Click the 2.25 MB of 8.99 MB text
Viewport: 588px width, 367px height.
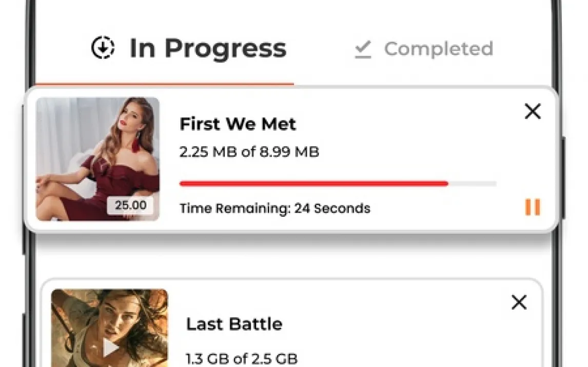[249, 152]
